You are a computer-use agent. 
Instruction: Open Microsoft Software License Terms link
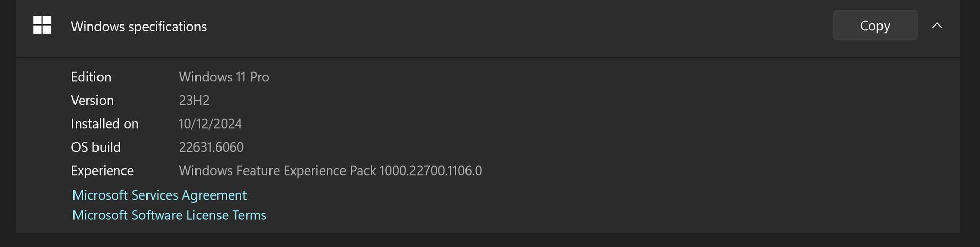(x=169, y=215)
